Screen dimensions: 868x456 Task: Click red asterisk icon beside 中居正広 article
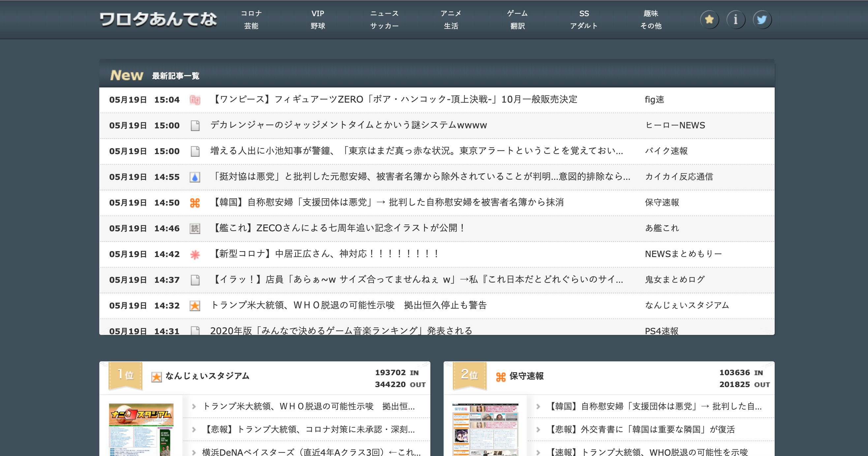pos(195,254)
